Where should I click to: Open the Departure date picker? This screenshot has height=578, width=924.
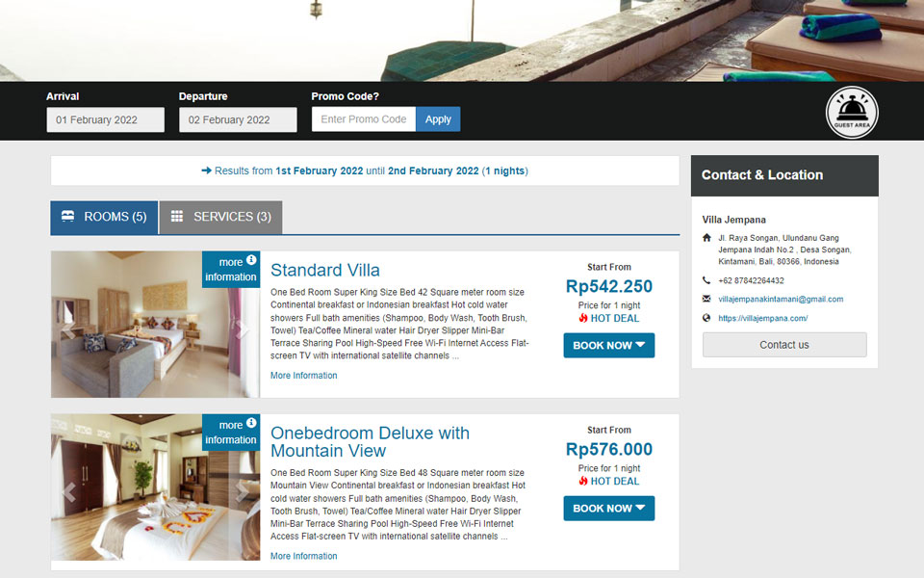click(x=238, y=119)
